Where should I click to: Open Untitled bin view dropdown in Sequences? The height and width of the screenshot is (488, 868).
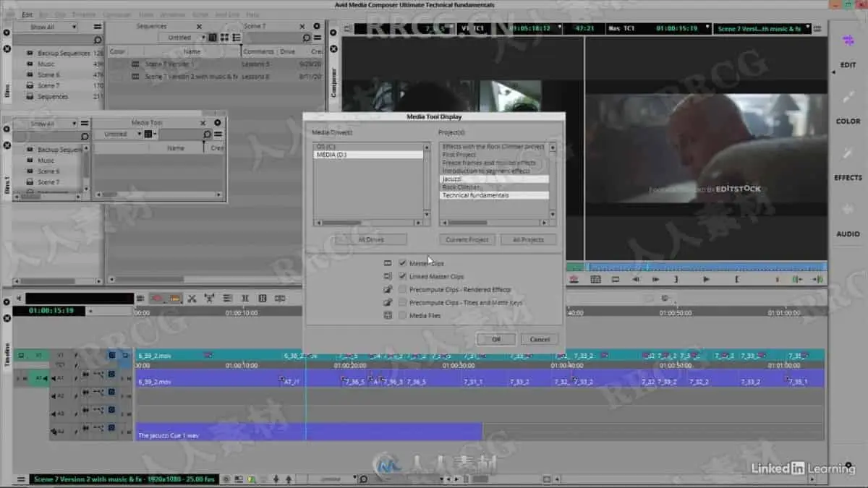183,38
